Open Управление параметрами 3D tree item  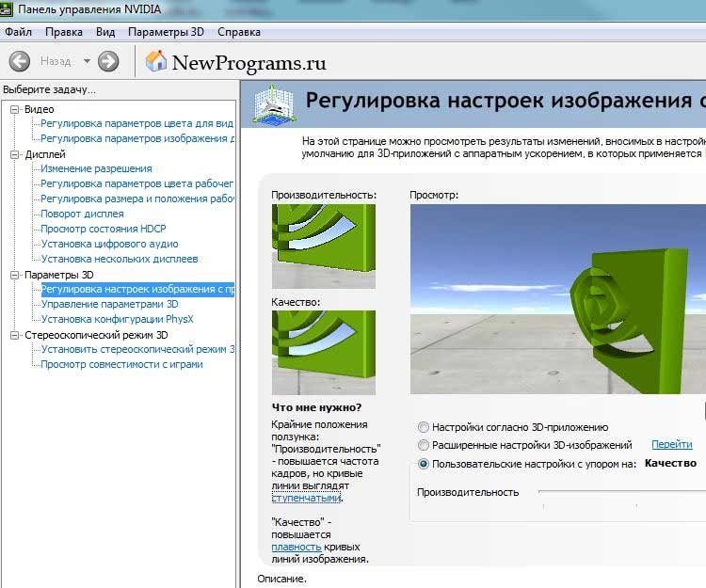click(x=110, y=304)
